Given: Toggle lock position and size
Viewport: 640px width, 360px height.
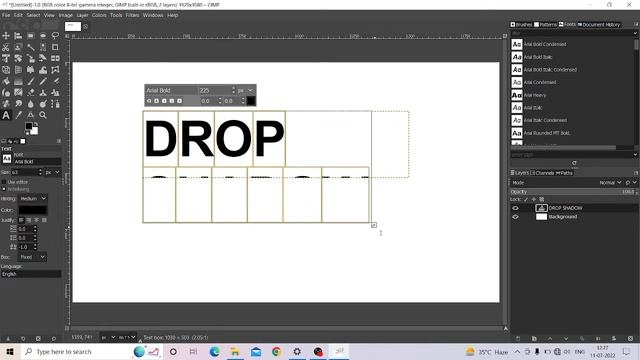Looking at the screenshot, I should tap(533, 199).
